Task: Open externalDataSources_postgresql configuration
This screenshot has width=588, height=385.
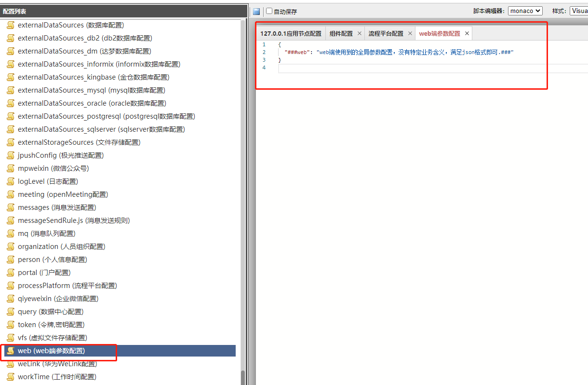Action: coord(107,116)
